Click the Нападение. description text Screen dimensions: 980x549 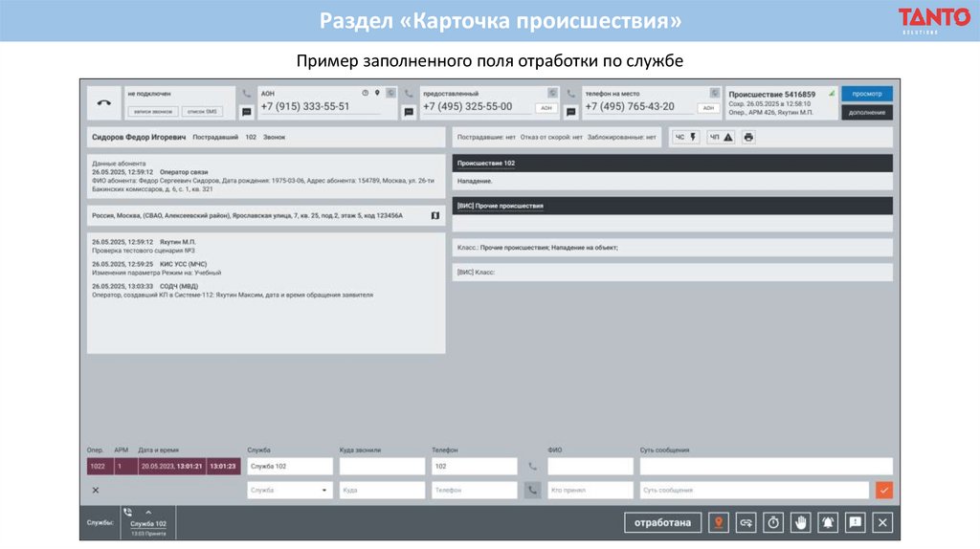coord(475,181)
